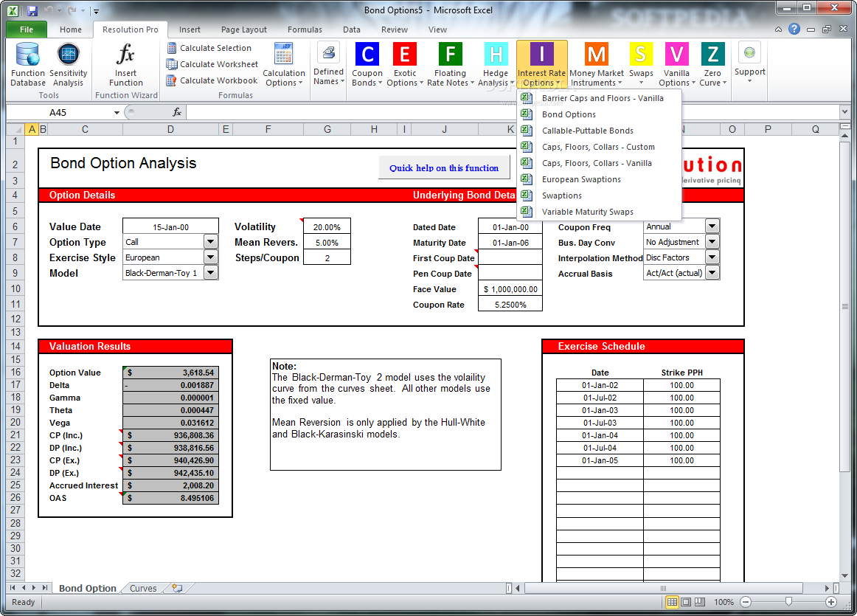Click zoom in plus button
Viewport: 857px width, 616px height.
[830, 602]
